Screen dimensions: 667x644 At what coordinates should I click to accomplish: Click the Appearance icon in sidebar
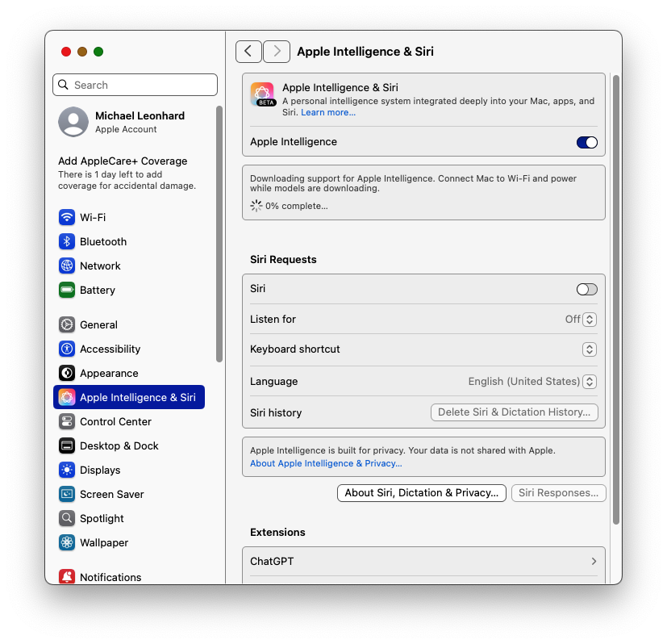[67, 374]
